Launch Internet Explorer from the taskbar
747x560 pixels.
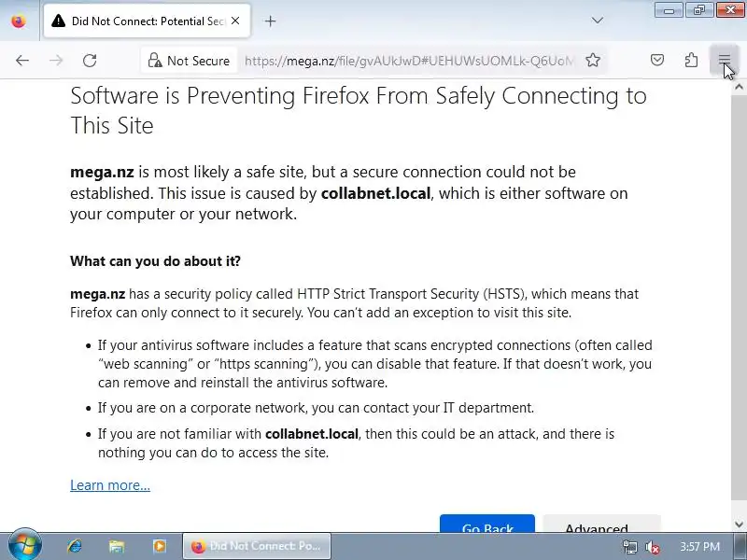[75, 546]
